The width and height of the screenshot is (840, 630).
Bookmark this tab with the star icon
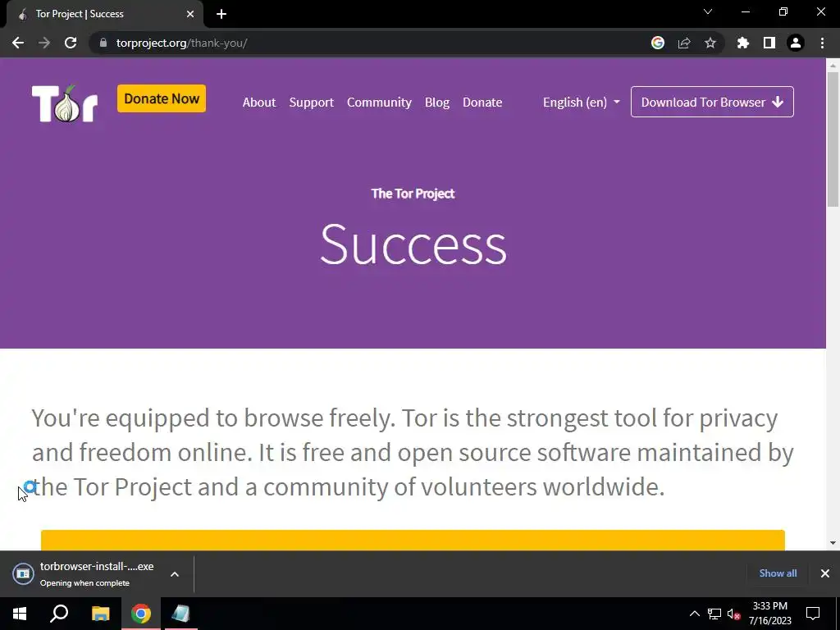710,43
